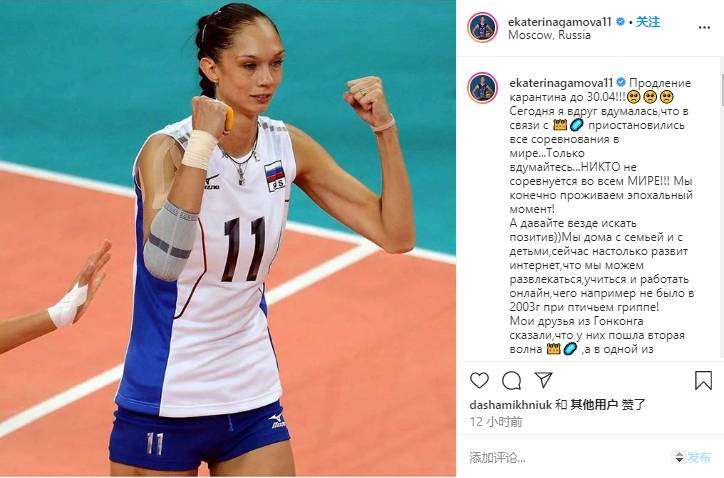Open comments via the speech bubble icon

click(512, 381)
